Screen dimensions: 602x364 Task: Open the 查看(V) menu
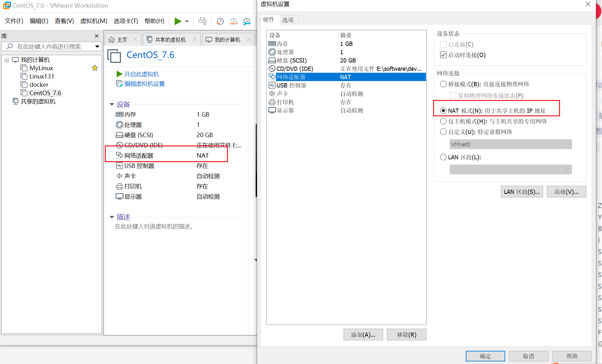[64, 21]
